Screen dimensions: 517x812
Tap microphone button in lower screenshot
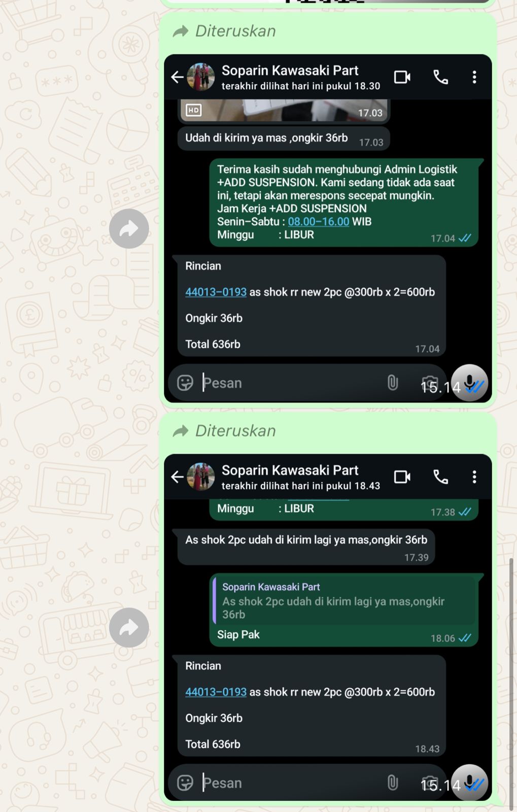pos(469,783)
